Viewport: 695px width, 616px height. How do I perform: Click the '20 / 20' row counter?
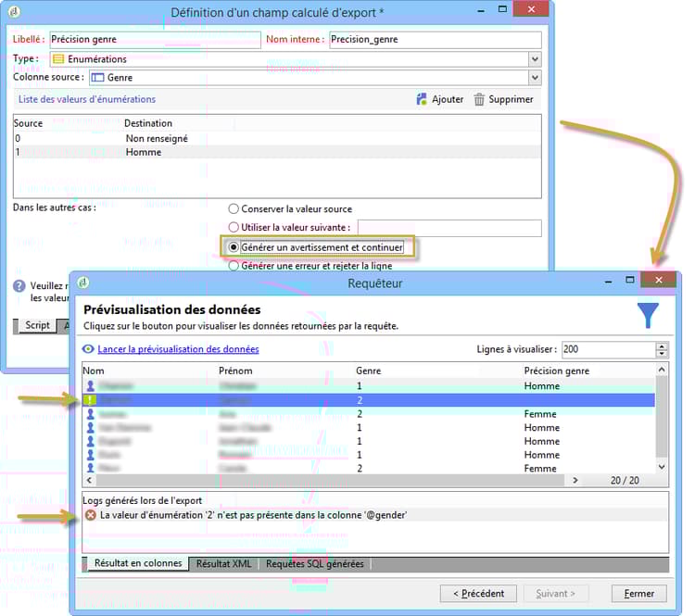click(x=625, y=481)
